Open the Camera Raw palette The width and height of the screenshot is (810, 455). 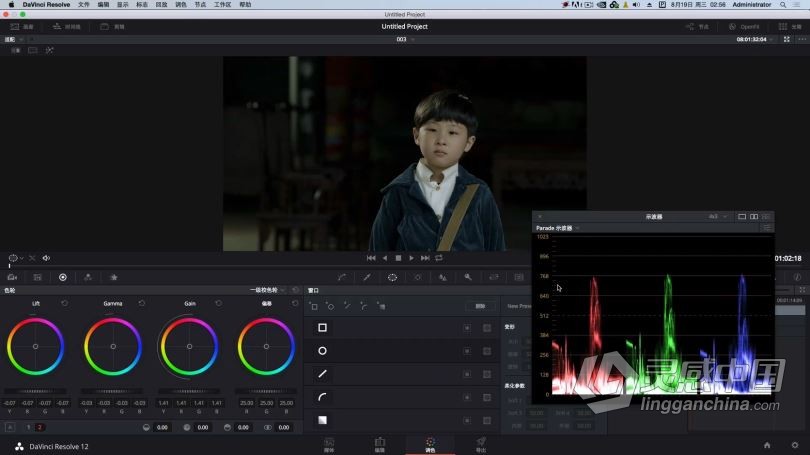coord(12,277)
